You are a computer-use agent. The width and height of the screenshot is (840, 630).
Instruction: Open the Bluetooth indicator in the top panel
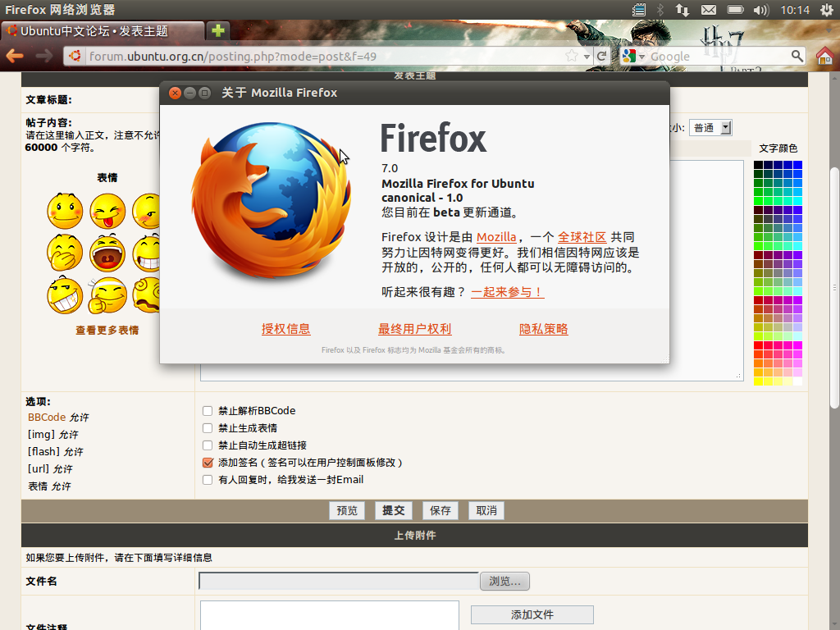[660, 10]
